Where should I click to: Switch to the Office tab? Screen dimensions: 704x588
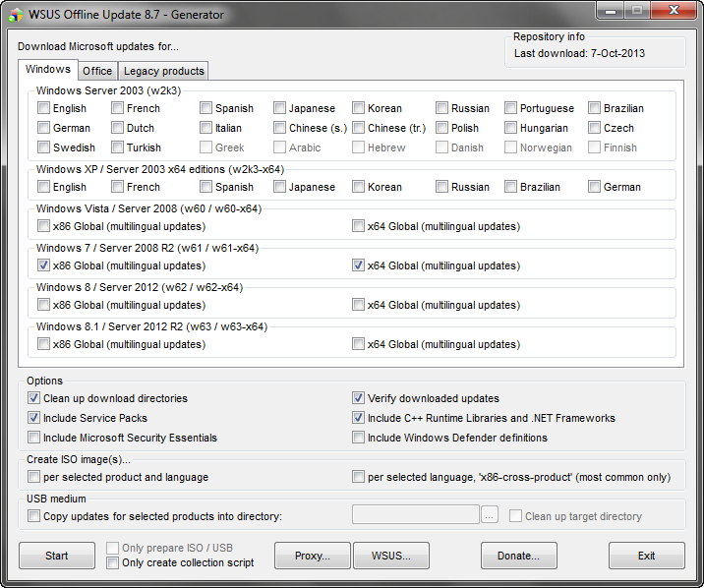(x=97, y=71)
